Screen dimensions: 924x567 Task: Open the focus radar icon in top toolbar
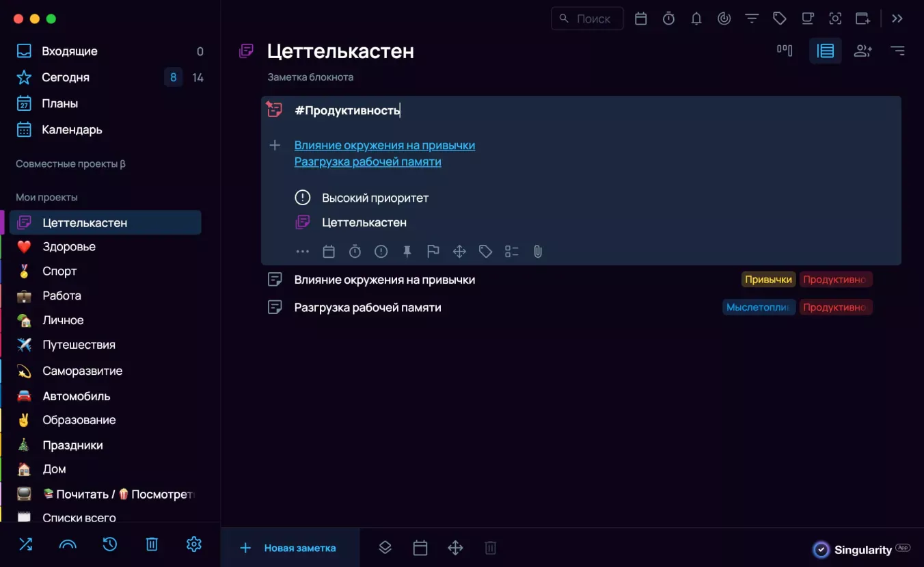pos(724,18)
